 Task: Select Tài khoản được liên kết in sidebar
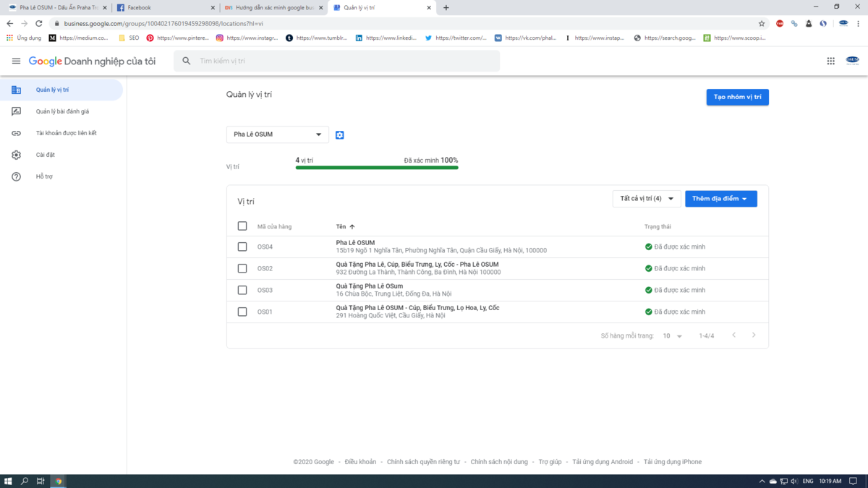61,134
